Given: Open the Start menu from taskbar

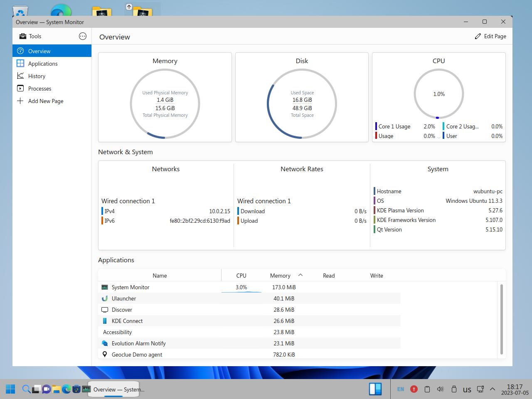Looking at the screenshot, I should [x=10, y=389].
